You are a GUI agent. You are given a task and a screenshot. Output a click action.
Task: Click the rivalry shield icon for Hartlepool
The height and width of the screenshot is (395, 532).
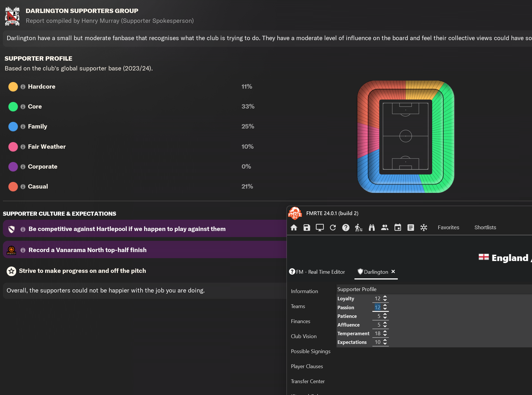[x=11, y=229]
